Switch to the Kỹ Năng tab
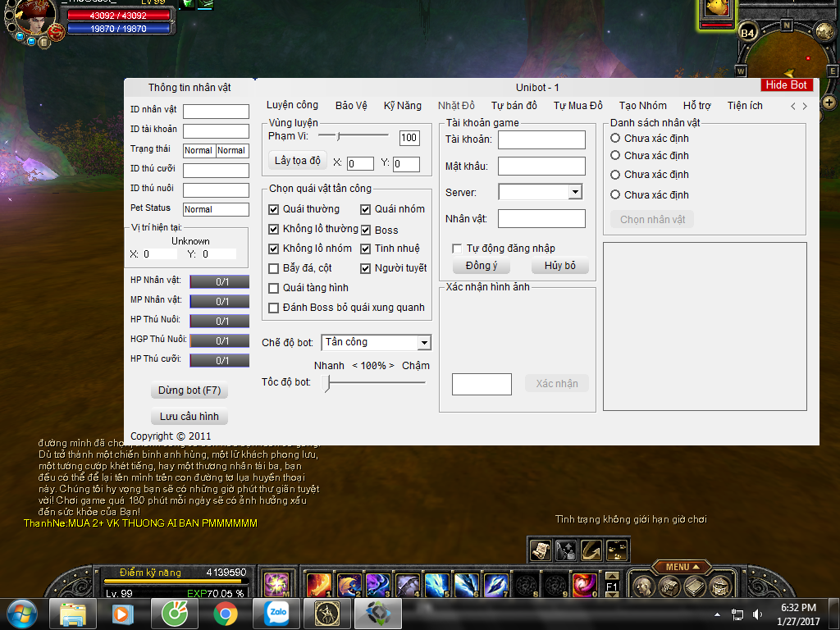This screenshot has height=630, width=840. [402, 106]
